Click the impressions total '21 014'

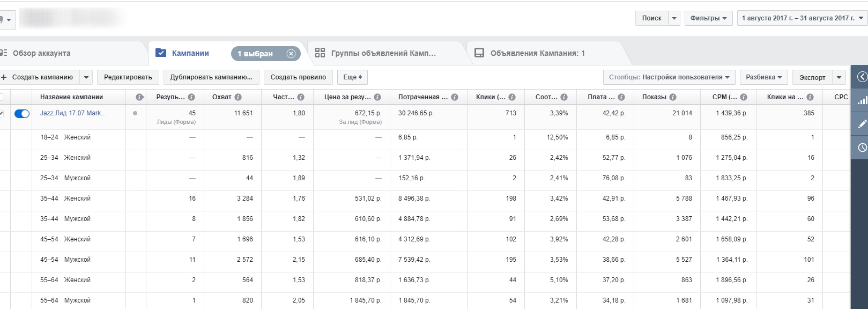[x=682, y=113]
